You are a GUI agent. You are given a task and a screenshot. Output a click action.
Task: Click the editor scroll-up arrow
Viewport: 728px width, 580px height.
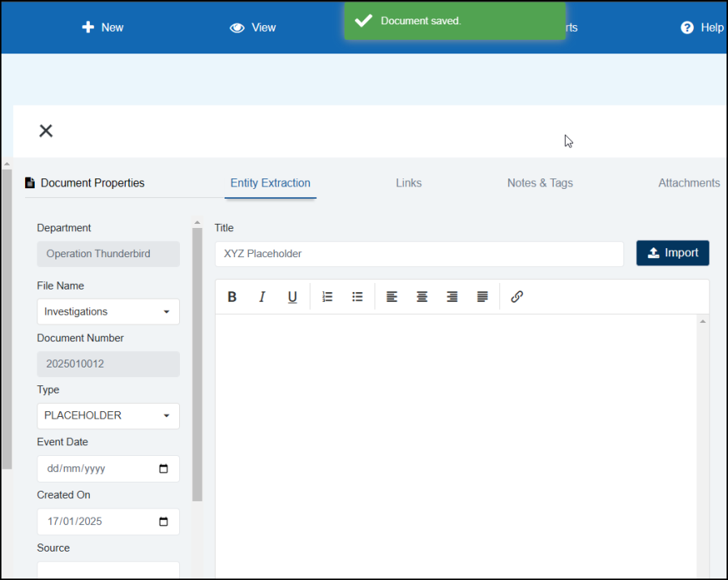[x=703, y=321]
